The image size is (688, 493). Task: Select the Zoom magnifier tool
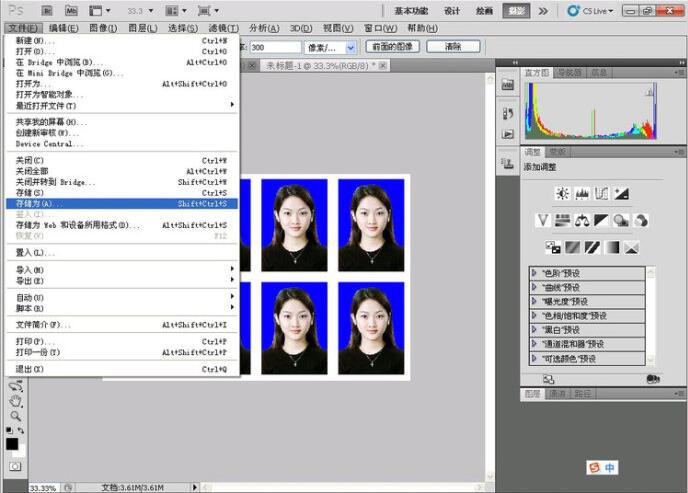point(15,415)
